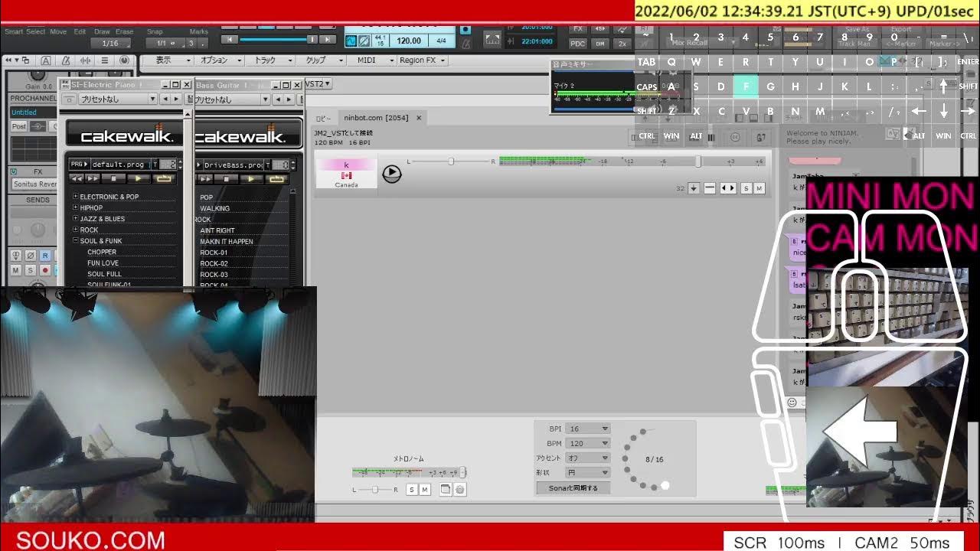Screen dimensions: 980x551
Task: Toggle phase invert button in inspector
Action: coord(31,256)
